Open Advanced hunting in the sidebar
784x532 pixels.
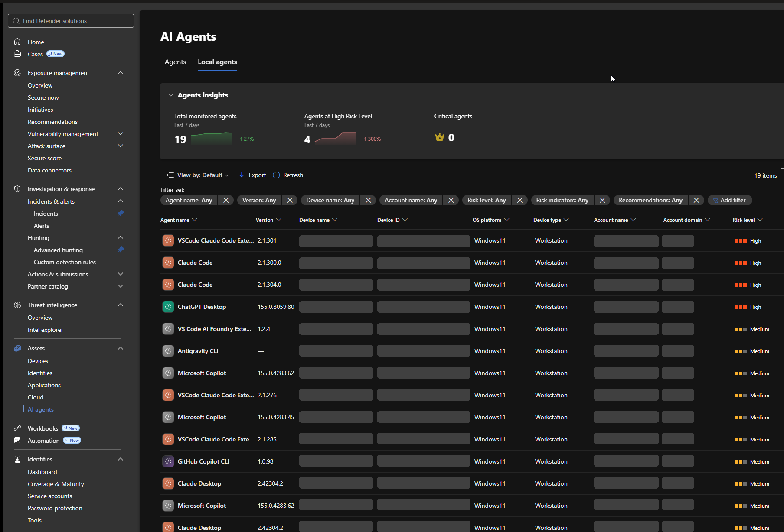pos(58,250)
